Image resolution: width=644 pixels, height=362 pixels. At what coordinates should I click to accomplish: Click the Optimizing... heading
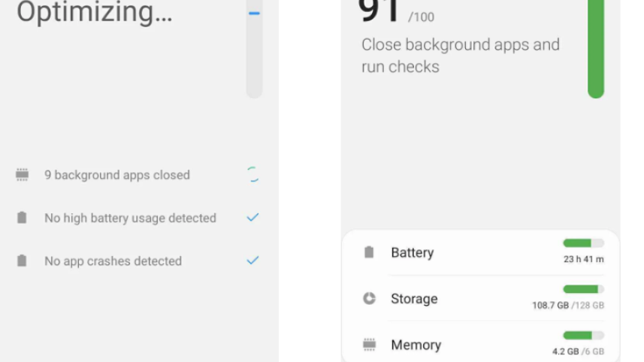coord(95,13)
